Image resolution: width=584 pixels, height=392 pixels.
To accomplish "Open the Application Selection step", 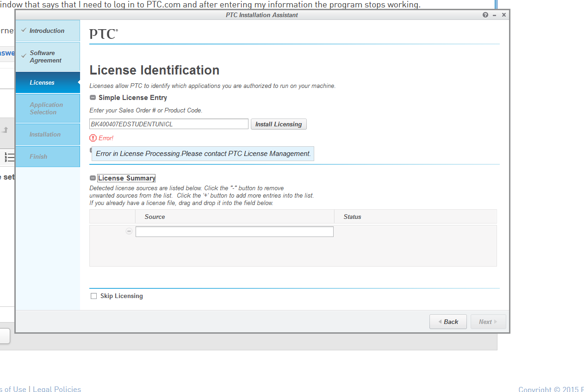I will (47, 108).
